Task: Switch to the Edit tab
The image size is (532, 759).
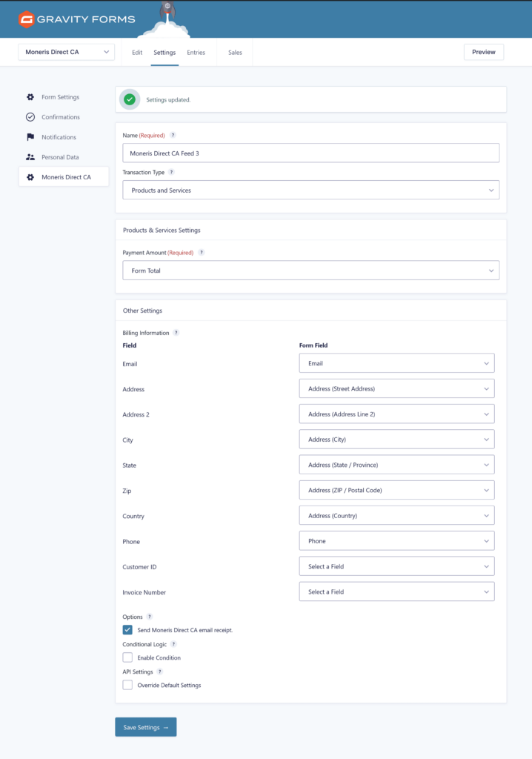Action: click(x=137, y=53)
